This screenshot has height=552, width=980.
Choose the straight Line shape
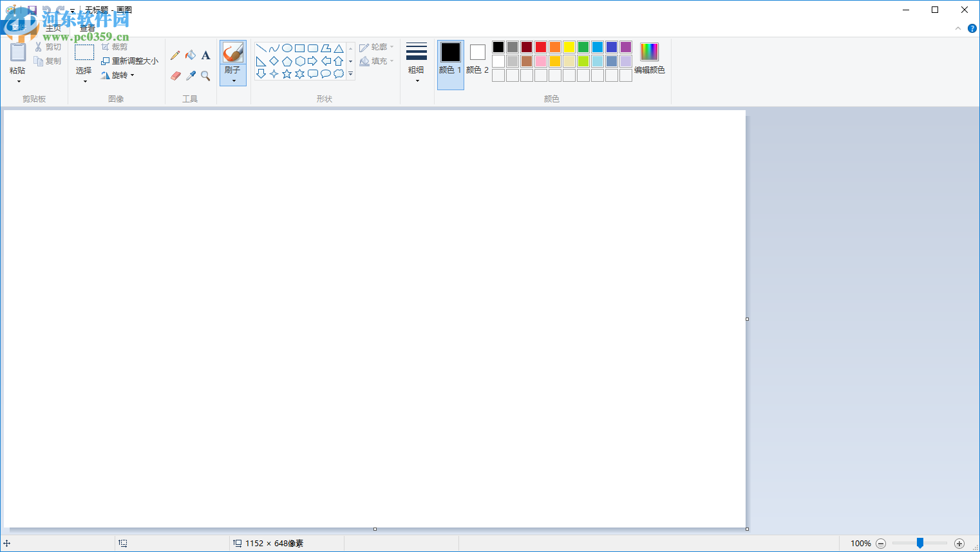point(261,48)
